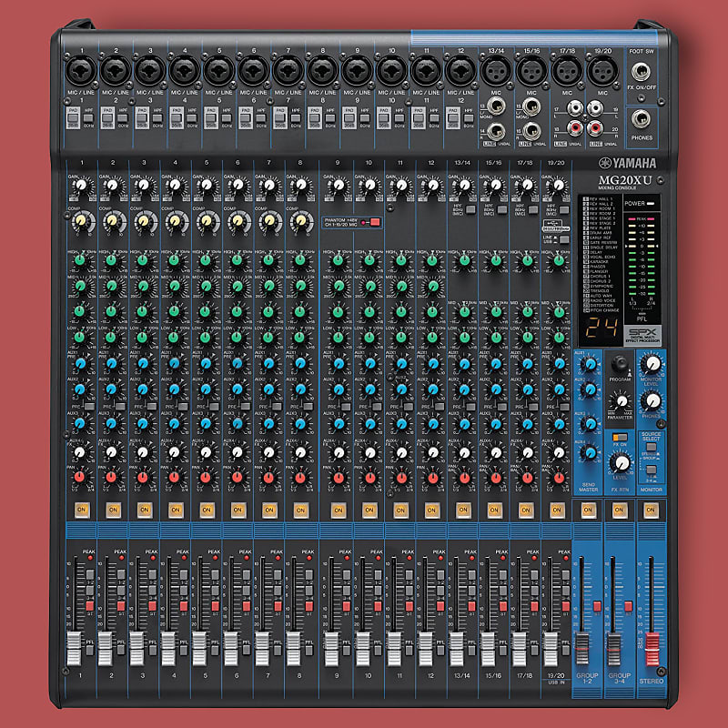
Task: Toggle the channel 12 HPF switch
Action: tap(468, 117)
